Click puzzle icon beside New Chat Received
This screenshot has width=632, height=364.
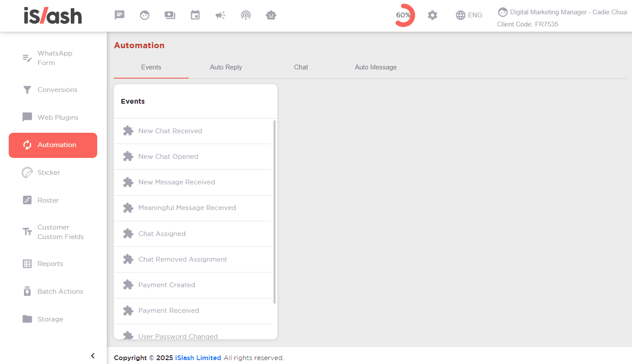point(128,131)
